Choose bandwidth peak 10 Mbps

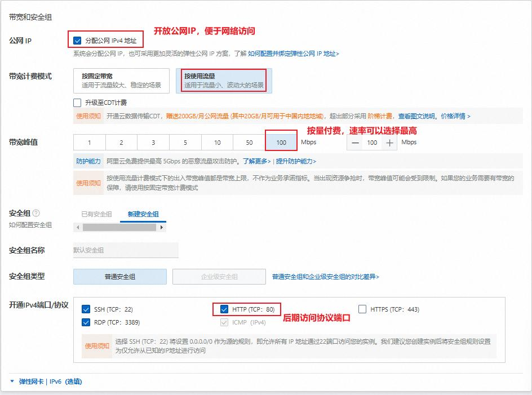point(217,143)
